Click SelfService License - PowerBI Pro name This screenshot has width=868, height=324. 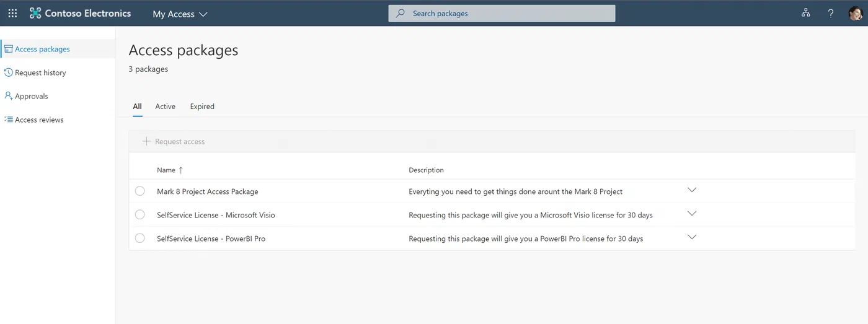pyautogui.click(x=211, y=239)
